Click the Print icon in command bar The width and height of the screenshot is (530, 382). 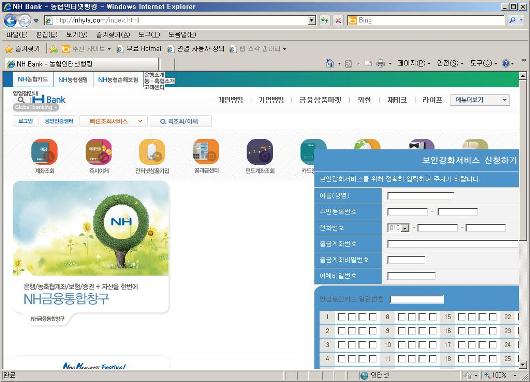tap(381, 63)
